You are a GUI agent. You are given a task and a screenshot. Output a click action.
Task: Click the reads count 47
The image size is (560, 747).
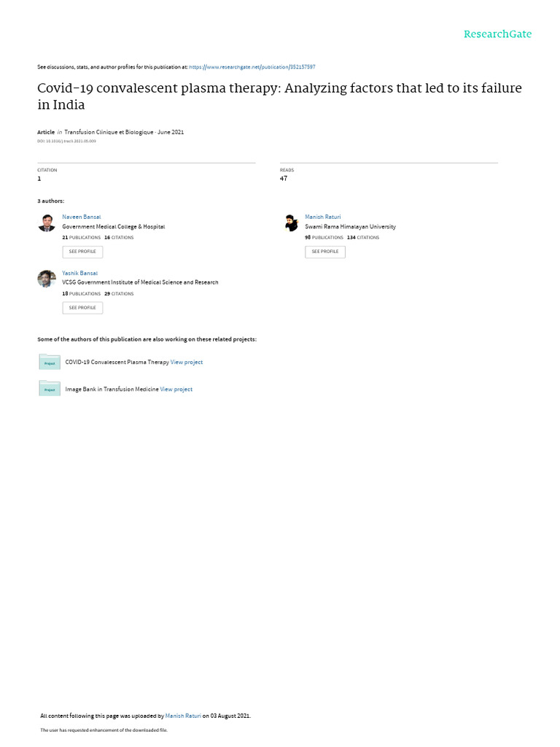tap(284, 178)
